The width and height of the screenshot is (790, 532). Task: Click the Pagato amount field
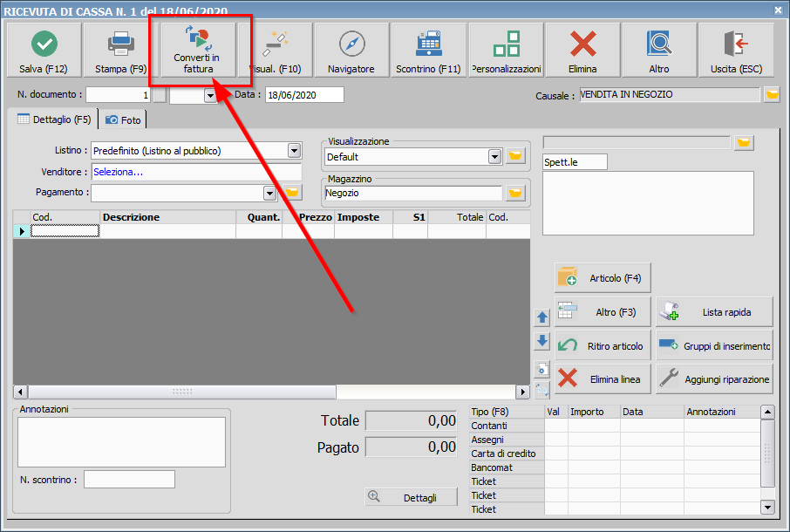(x=411, y=447)
